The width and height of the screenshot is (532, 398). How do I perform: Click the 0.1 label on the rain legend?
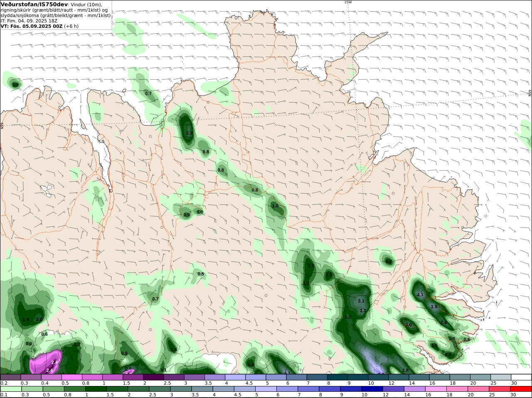[x=4, y=395]
